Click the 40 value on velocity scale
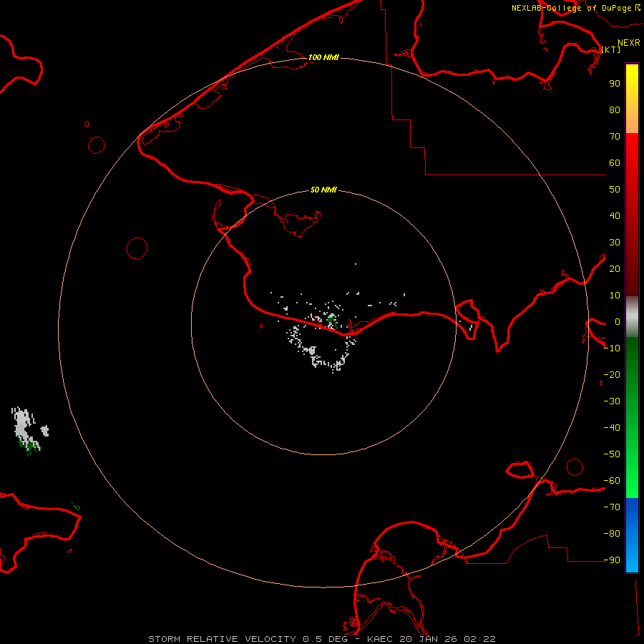 pyautogui.click(x=615, y=215)
